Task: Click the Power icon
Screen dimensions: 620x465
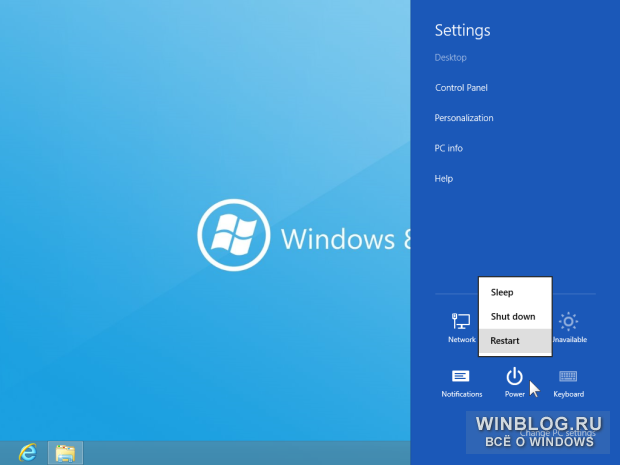Action: point(514,382)
